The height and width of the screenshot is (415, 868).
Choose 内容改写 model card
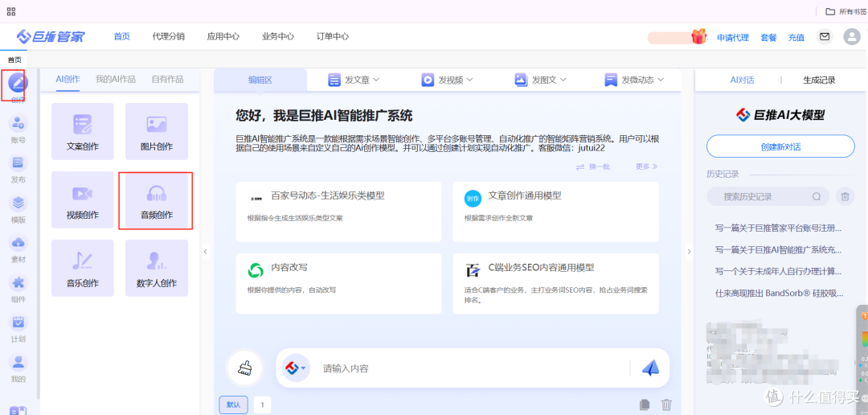pos(339,284)
